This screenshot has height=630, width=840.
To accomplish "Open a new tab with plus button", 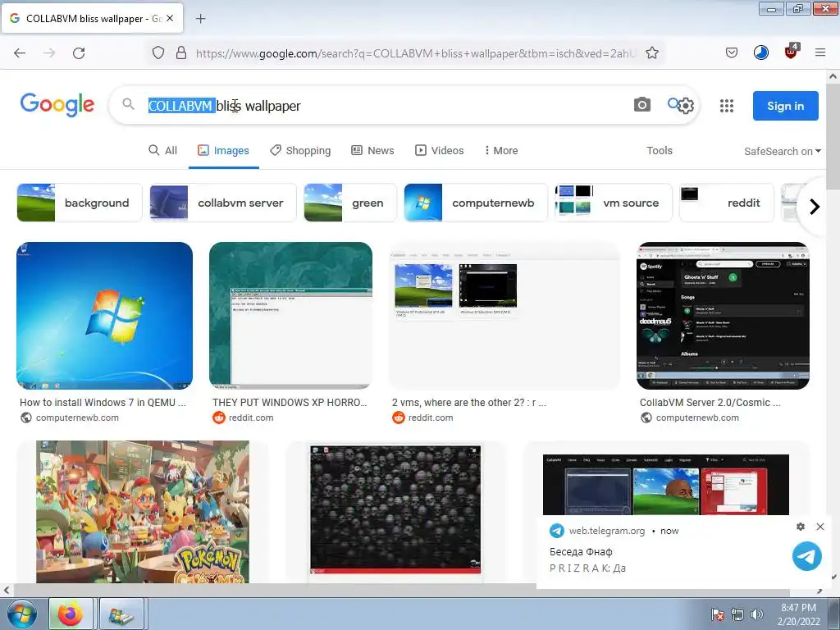I will pos(200,19).
